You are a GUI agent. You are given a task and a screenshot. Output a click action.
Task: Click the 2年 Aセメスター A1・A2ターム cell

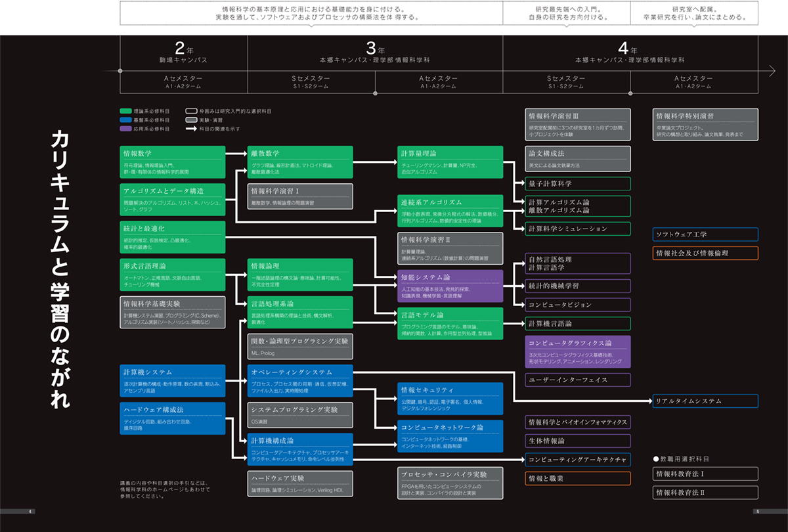(x=183, y=81)
